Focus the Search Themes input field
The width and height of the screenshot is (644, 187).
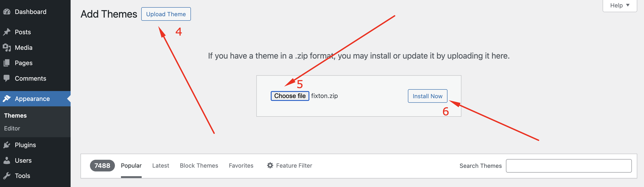point(568,166)
